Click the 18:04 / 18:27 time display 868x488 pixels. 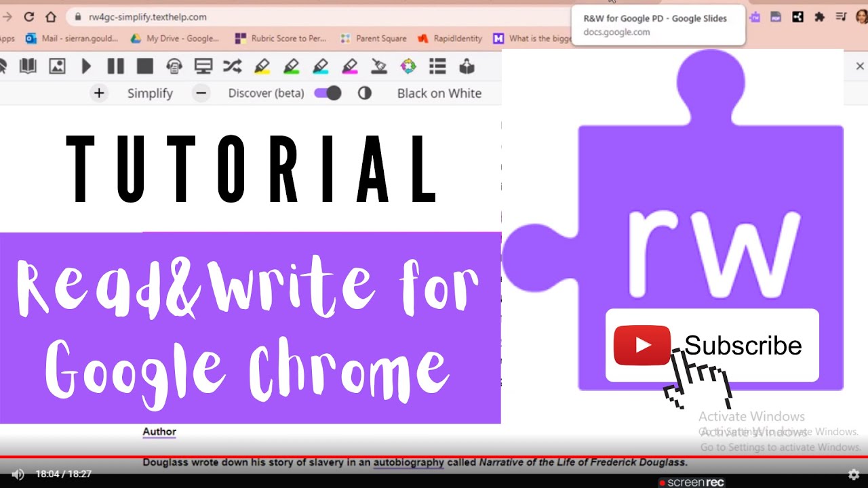(64, 474)
